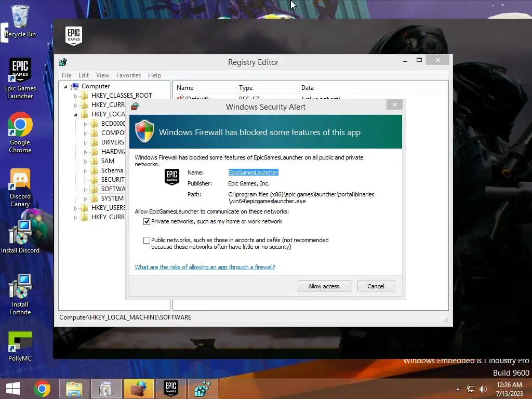The width and height of the screenshot is (532, 399).
Task: Open Chrome from the taskbar
Action: [42, 389]
